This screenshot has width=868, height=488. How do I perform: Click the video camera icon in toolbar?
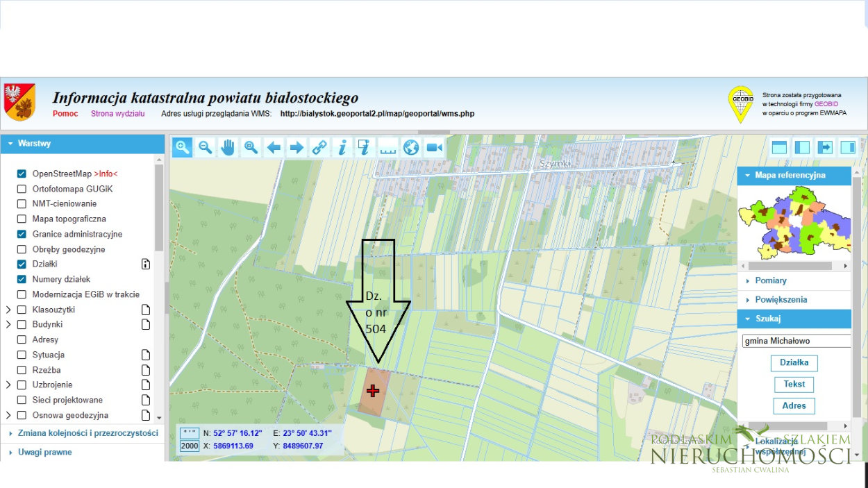point(434,146)
